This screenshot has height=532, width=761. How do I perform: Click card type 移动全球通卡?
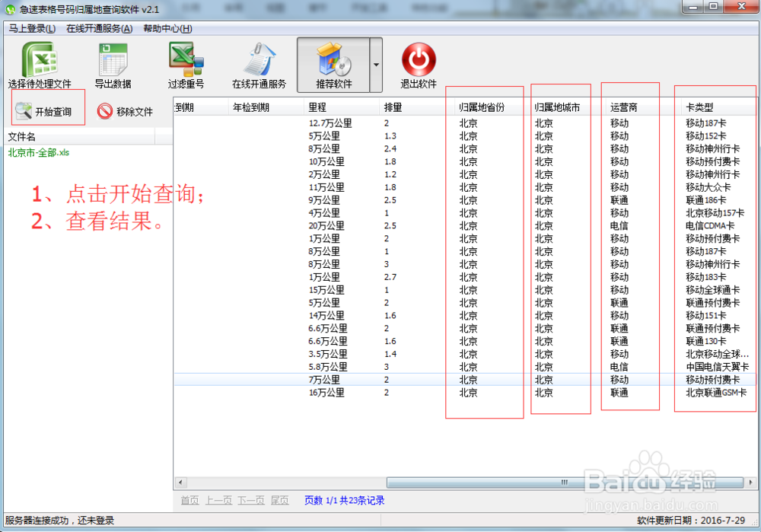712,290
